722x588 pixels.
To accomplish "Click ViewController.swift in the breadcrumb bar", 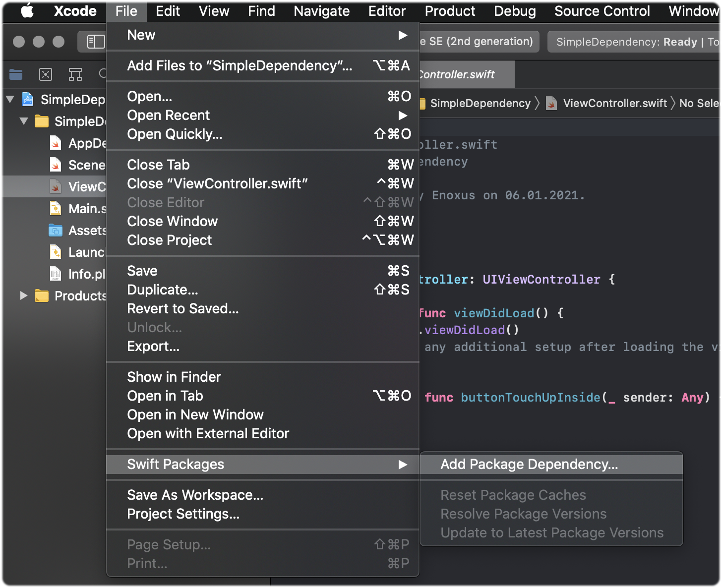I will tap(615, 103).
